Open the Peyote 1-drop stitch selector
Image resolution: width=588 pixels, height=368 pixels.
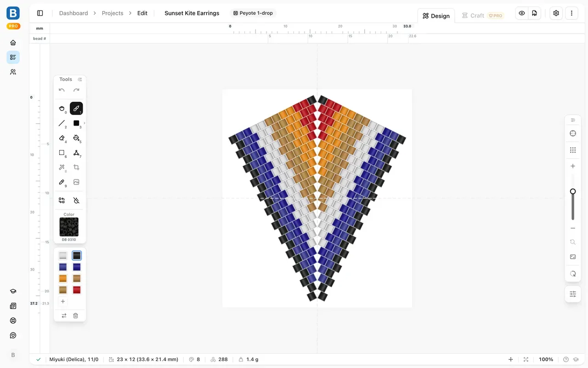coord(253,13)
